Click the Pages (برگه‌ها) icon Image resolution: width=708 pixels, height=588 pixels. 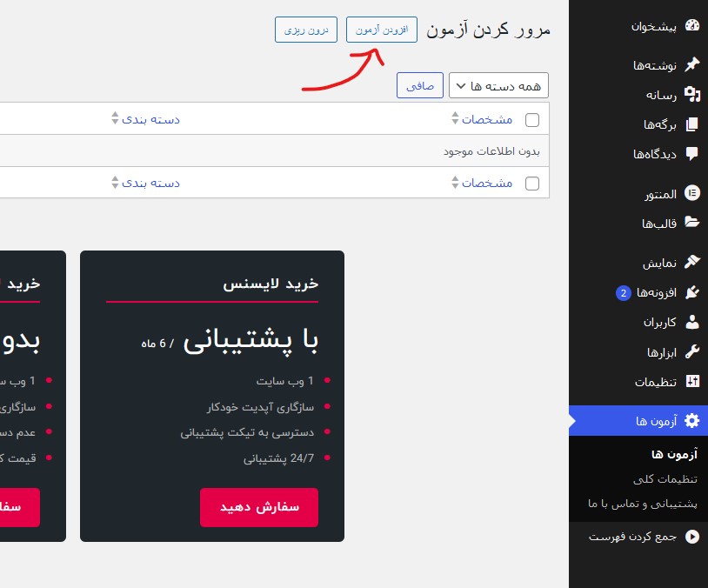pos(691,124)
